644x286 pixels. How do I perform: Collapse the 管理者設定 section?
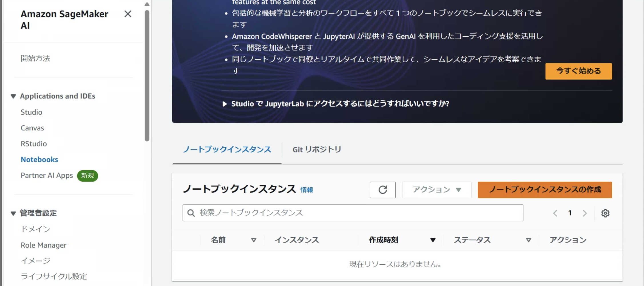click(x=13, y=213)
